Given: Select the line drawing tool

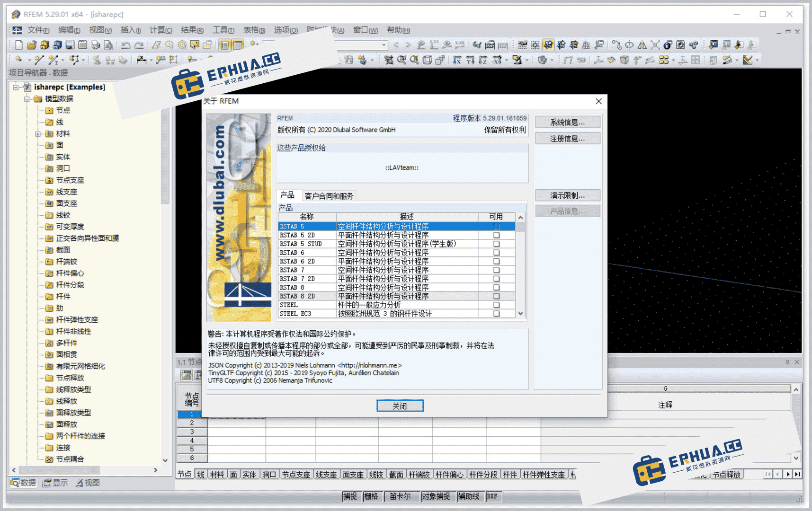Looking at the screenshot, I should [39, 60].
